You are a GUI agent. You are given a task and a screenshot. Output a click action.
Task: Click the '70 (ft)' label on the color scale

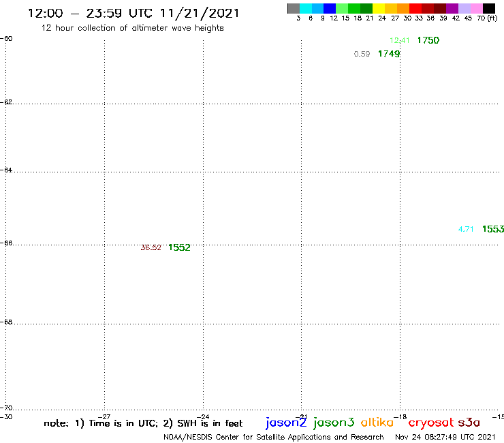(487, 18)
